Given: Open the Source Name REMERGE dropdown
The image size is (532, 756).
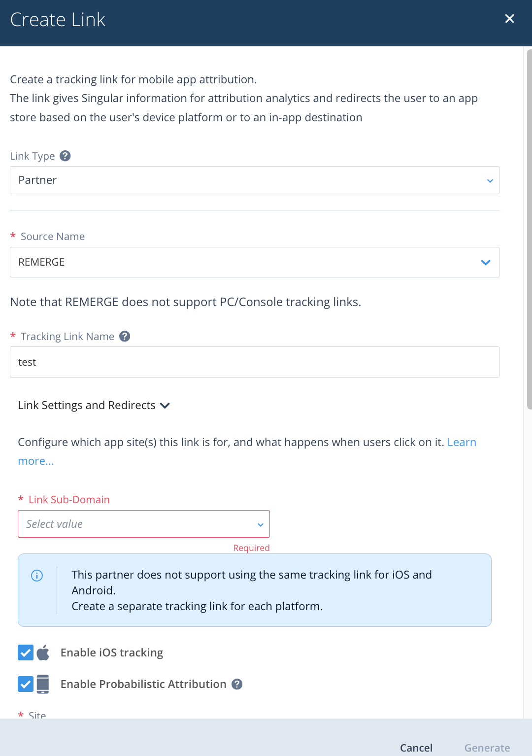Looking at the screenshot, I should point(254,262).
